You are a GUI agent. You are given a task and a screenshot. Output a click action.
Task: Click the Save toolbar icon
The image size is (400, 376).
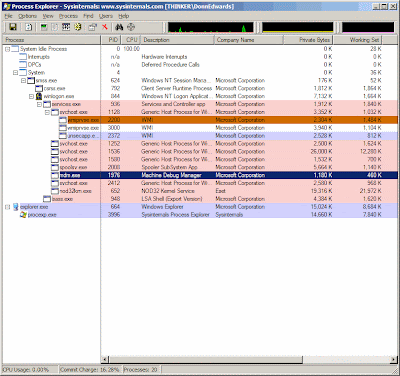coord(13,27)
